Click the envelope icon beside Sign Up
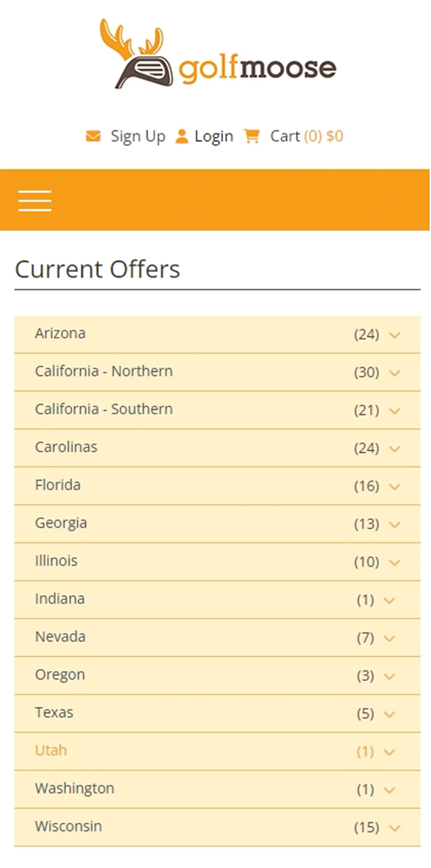The height and width of the screenshot is (868, 431). pyautogui.click(x=93, y=136)
